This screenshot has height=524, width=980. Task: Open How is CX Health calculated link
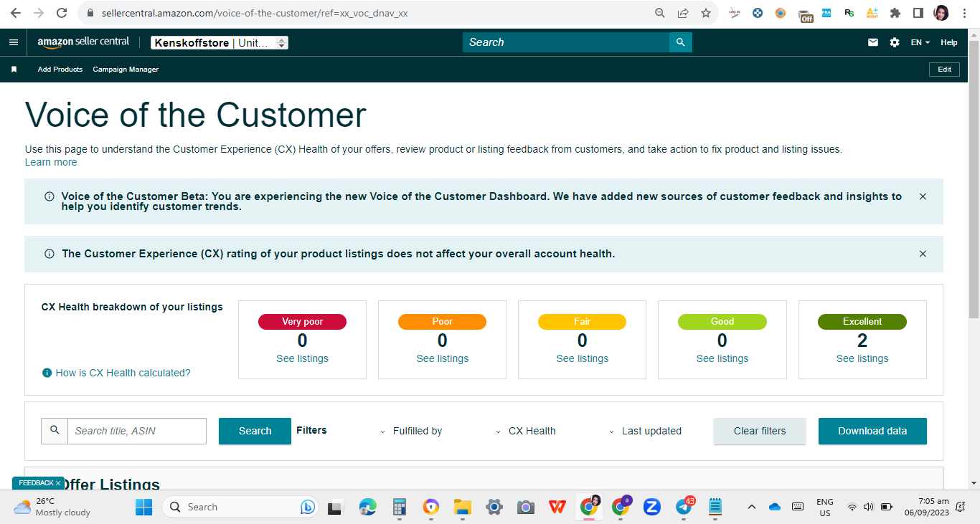123,373
